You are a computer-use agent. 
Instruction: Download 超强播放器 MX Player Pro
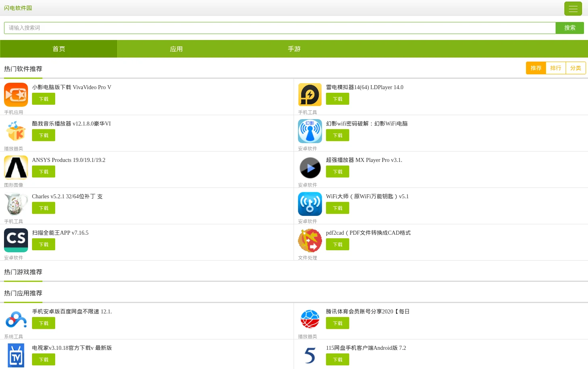[x=338, y=172]
